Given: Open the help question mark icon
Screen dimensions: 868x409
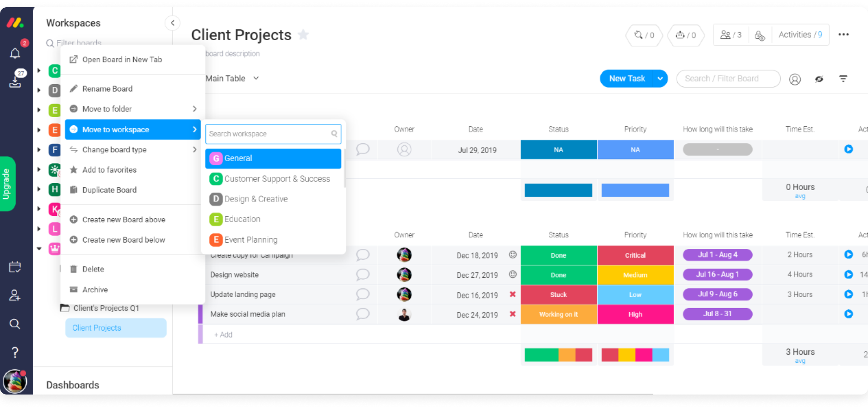Looking at the screenshot, I should [15, 352].
